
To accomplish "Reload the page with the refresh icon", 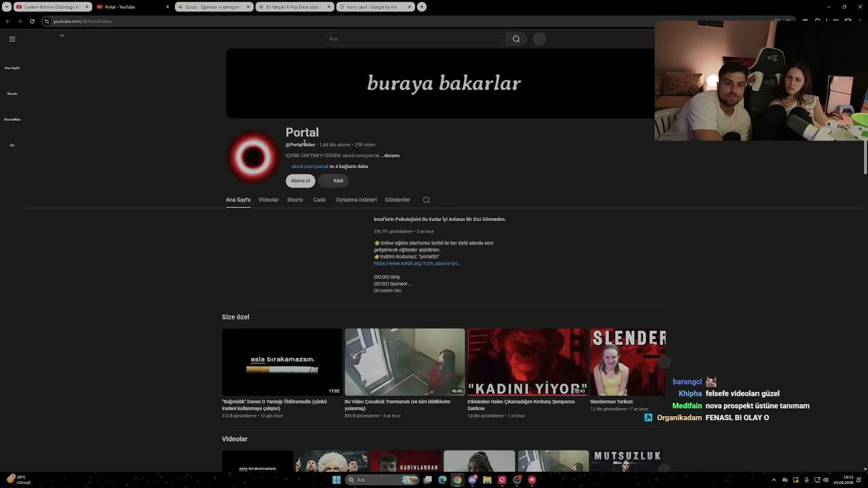I will pos(32,21).
